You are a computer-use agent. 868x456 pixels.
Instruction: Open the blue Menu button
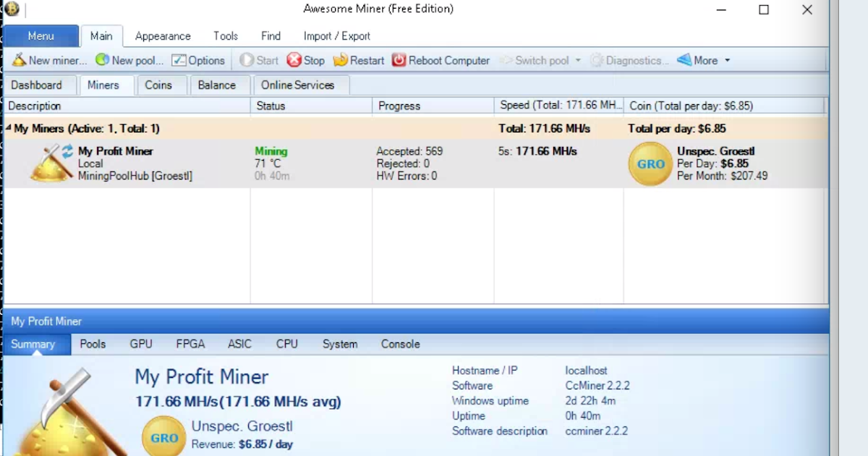click(41, 36)
